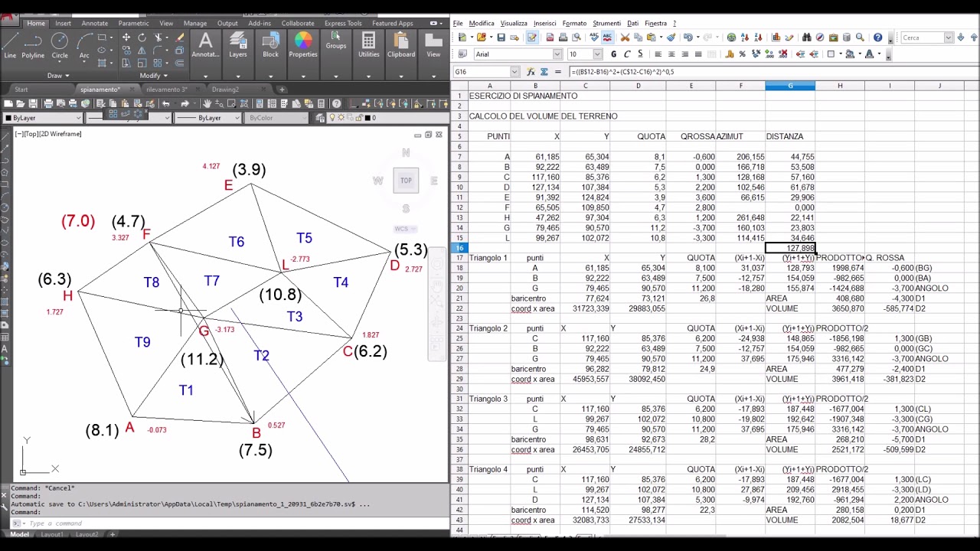Open Find and Replace binoculars icon
The image size is (980, 551).
pos(807,37)
